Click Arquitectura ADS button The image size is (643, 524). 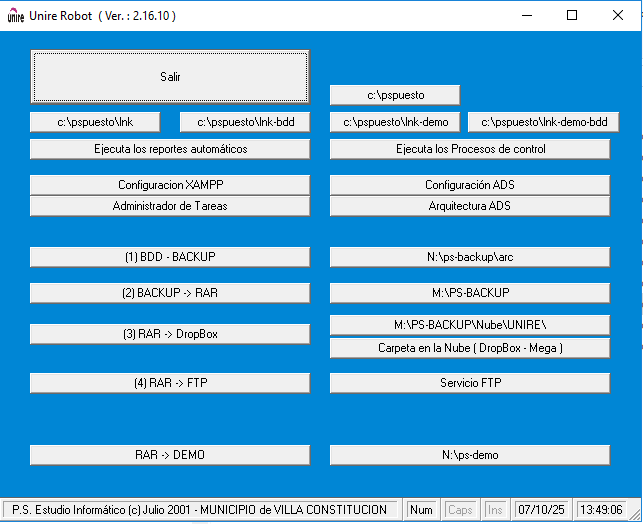click(x=470, y=206)
